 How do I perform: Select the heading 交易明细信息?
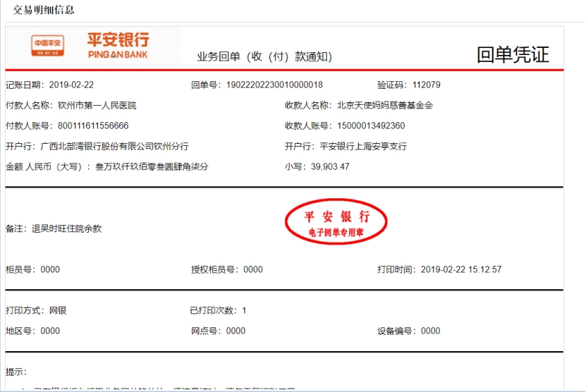43,10
